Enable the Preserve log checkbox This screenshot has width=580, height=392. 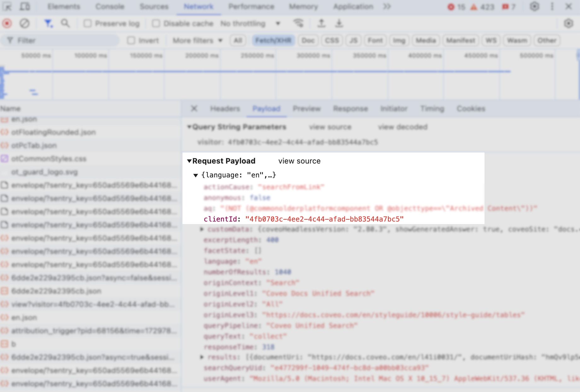click(88, 23)
